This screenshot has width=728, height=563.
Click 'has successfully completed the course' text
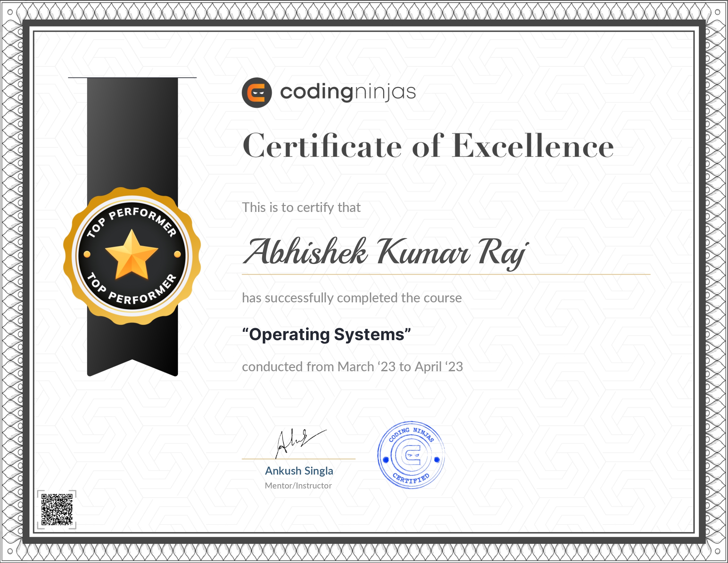pos(352,298)
